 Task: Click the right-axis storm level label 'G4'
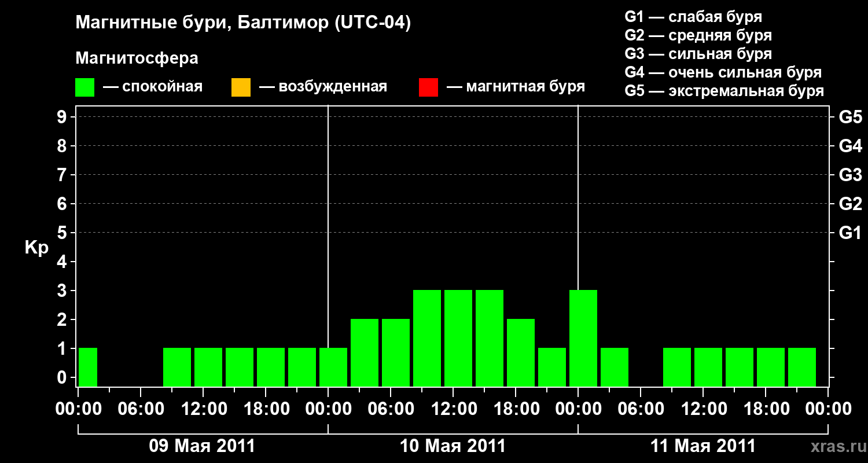point(850,146)
